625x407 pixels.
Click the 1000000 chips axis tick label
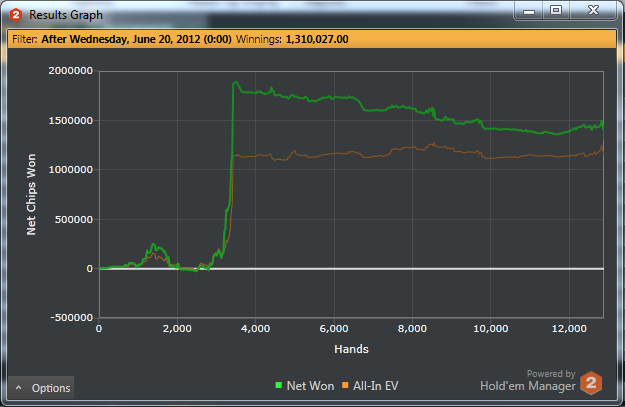click(x=71, y=170)
